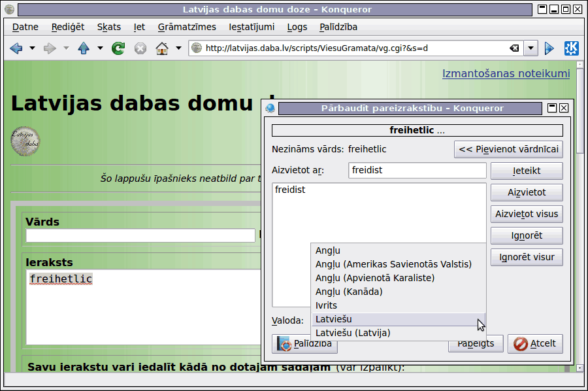Select Angļu (Apvienotā Karaliste) option
588x391 pixels.
click(x=399, y=278)
